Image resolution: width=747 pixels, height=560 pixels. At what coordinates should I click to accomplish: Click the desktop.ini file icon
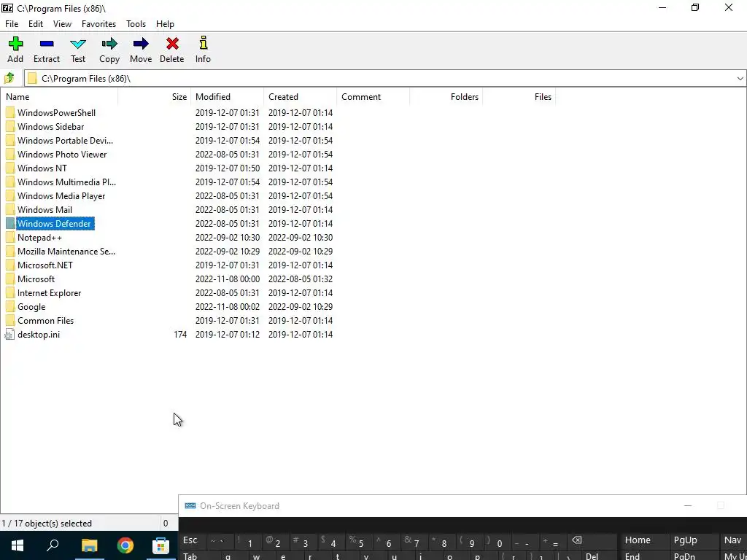[9, 334]
